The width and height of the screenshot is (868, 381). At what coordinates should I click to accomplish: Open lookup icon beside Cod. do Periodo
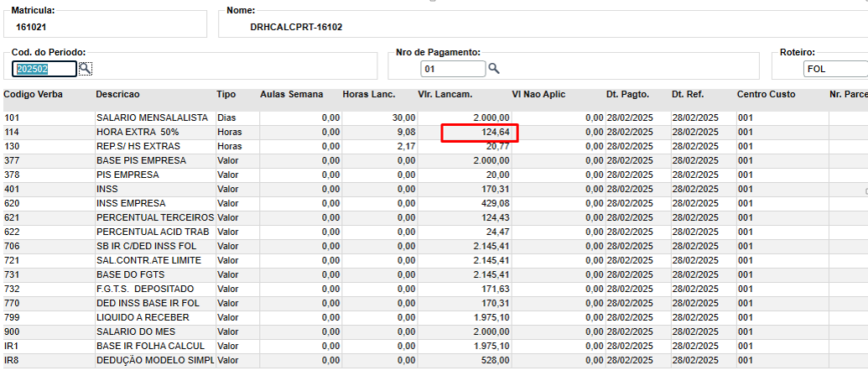click(86, 69)
